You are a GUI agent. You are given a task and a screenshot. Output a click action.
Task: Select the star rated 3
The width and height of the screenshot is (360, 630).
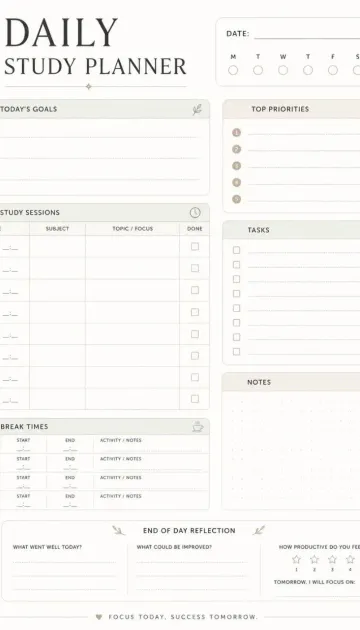[x=332, y=559]
